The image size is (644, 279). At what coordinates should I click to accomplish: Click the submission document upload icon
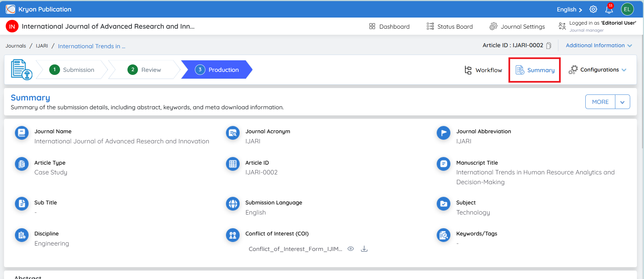22,69
